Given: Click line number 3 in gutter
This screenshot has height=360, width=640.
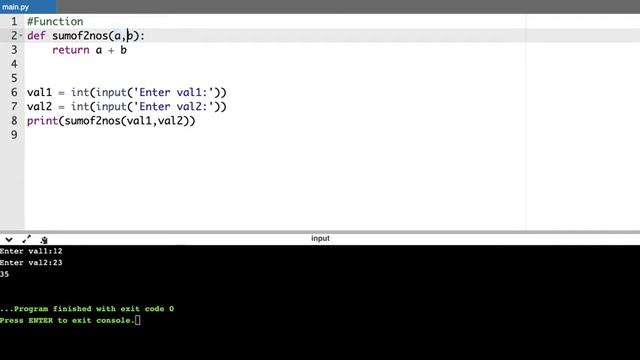Looking at the screenshot, I should [x=14, y=50].
